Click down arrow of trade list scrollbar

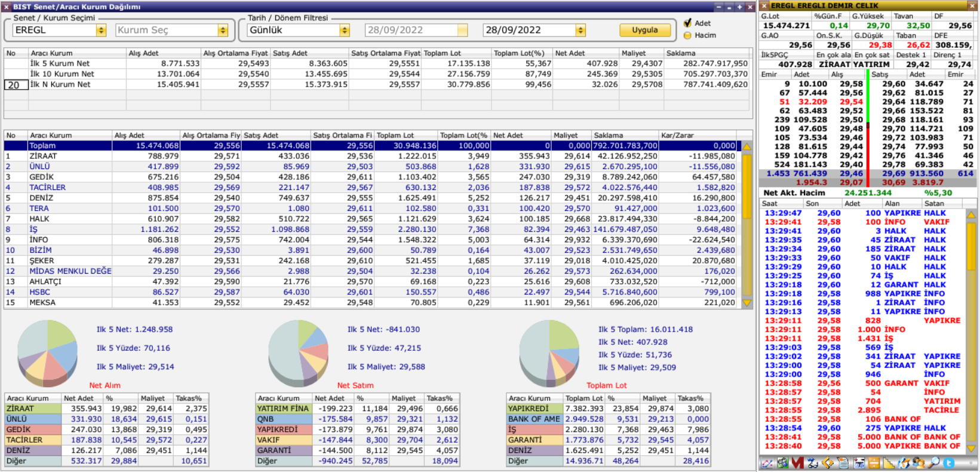click(971, 448)
